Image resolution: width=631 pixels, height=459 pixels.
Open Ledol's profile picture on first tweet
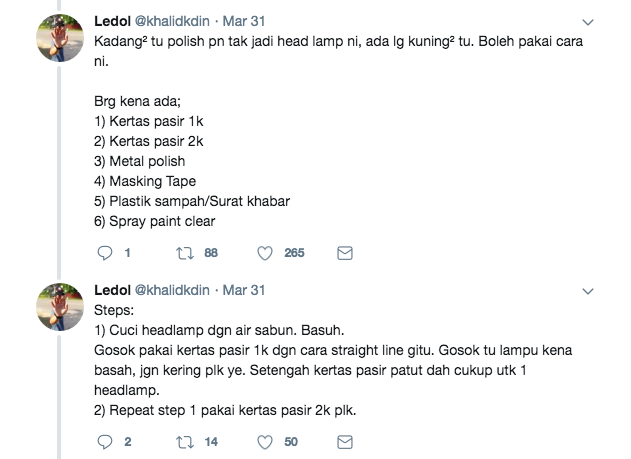point(61,41)
